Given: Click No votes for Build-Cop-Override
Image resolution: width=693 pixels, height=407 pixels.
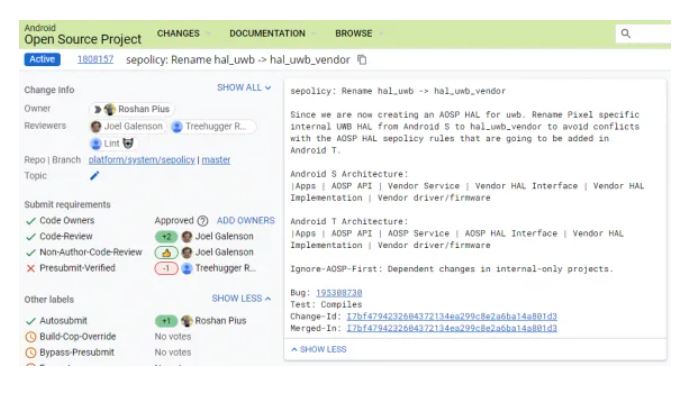Looking at the screenshot, I should tap(173, 337).
